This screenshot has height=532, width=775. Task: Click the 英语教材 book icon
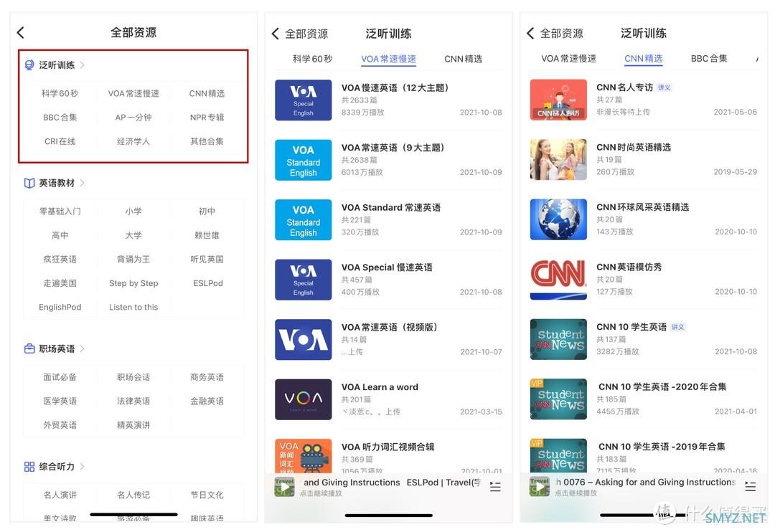pos(29,184)
